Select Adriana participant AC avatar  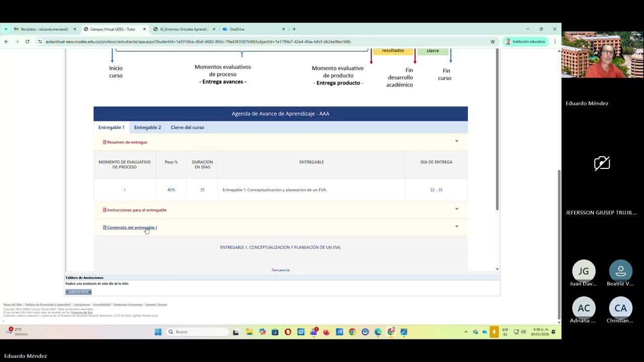[584, 308]
